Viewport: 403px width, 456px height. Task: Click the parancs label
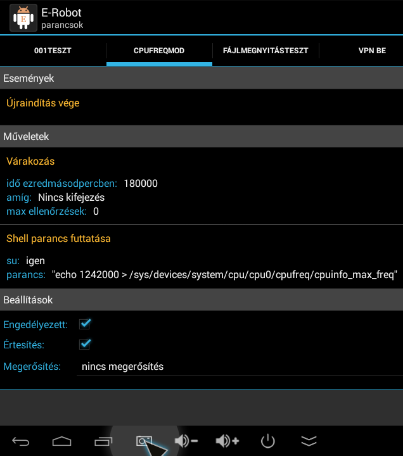[x=26, y=275]
